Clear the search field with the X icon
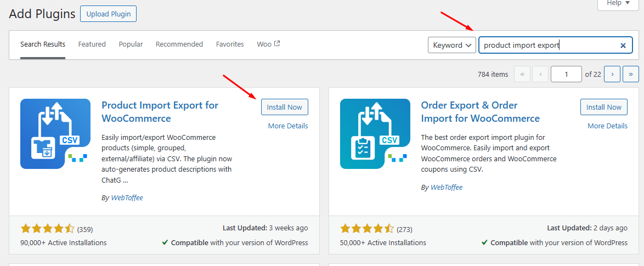644x266 pixels. click(623, 46)
